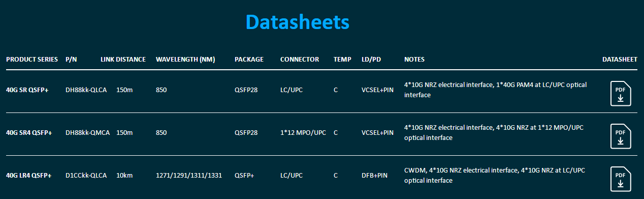Click the Notes column header
Viewport: 644px width, 199px height.
pos(414,60)
